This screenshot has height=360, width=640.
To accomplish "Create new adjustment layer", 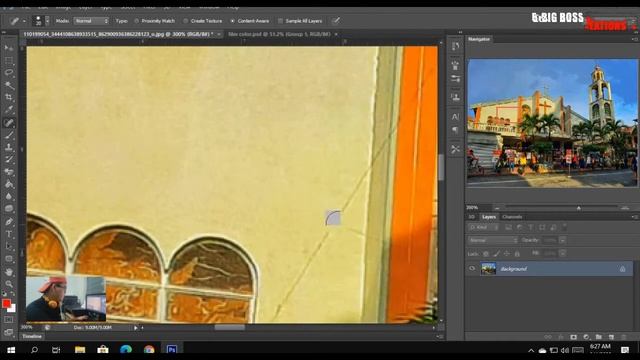I will pyautogui.click(x=586, y=337).
